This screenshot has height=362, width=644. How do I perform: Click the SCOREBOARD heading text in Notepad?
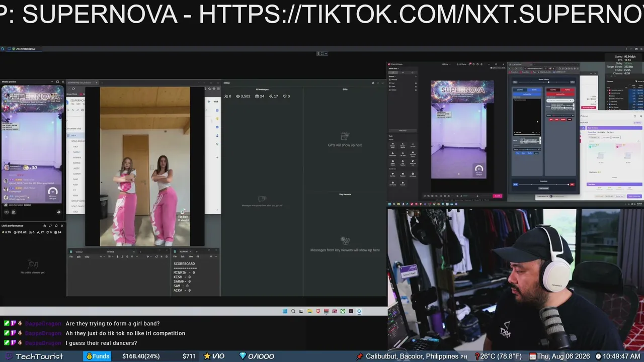click(184, 263)
